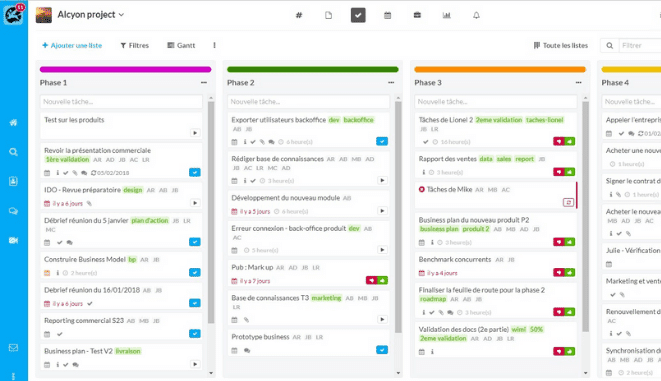Screen dimensions: 661x381
Task: Toggle check on Débrief réunion du 16/01/2018
Action: click(x=195, y=303)
